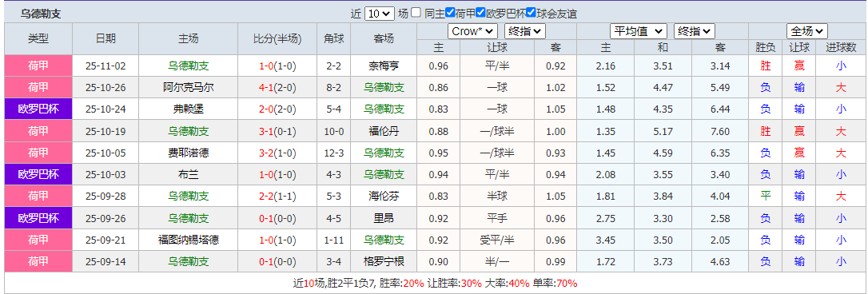Screen dimensions: 868x294
Task: Click the 大 goals result in the 25-10-05 row
Action: (842, 153)
